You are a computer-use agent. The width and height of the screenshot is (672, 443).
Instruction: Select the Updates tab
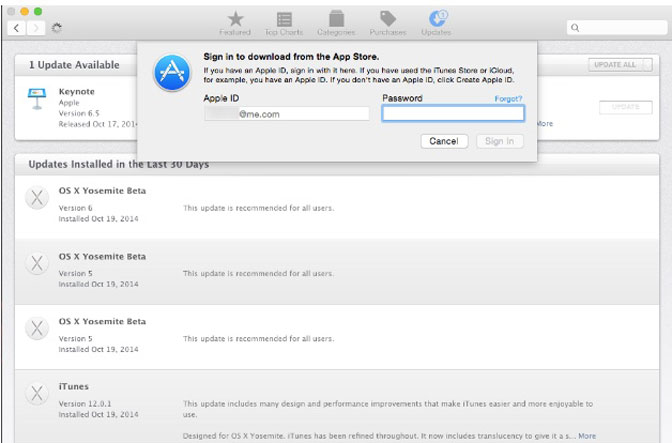(436, 24)
